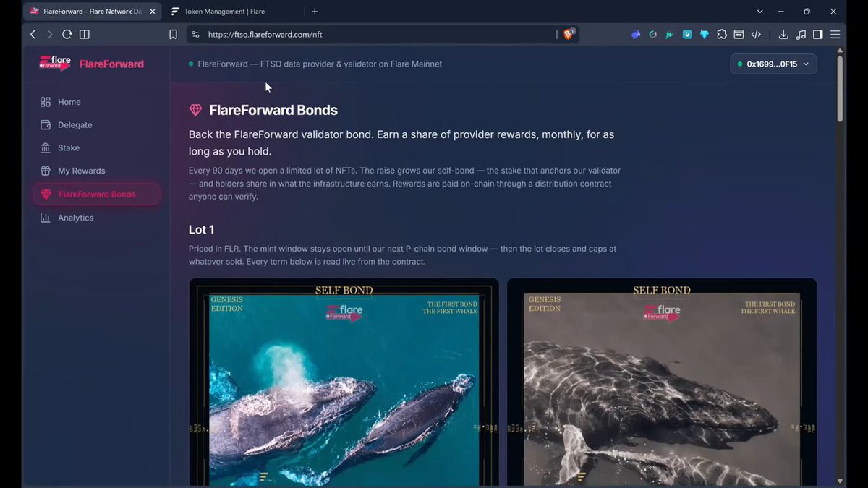Screen dimensions: 868x488
Task: Bookmark this page with the bookmark icon
Action: tap(173, 34)
